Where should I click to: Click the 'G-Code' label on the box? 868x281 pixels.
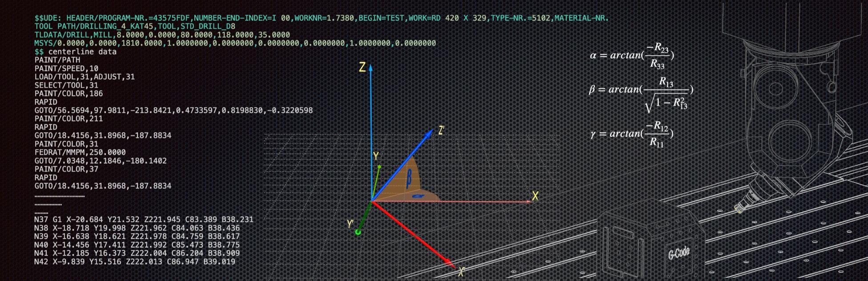[679, 253]
